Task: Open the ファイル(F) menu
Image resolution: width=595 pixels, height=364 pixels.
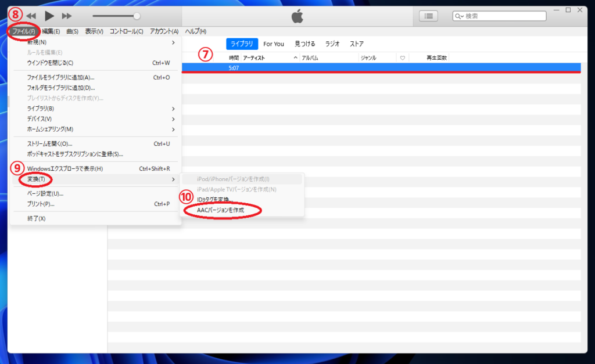Action: (x=23, y=31)
